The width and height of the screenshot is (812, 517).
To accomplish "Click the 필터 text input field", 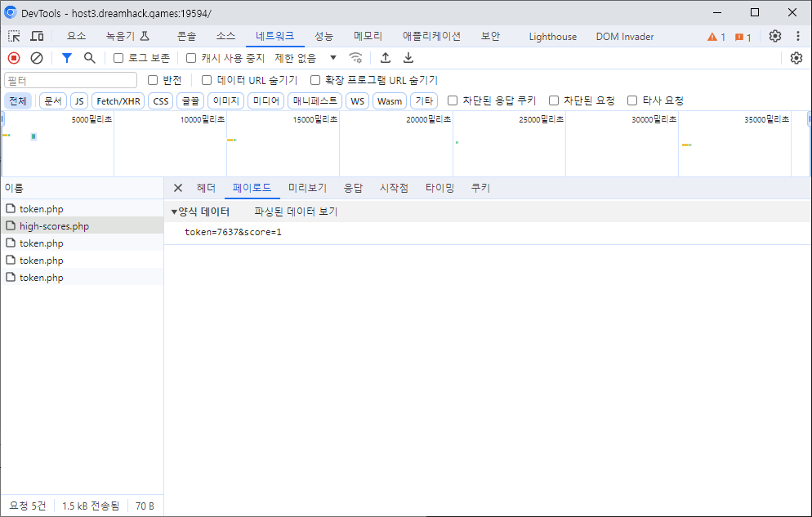I will click(x=71, y=80).
